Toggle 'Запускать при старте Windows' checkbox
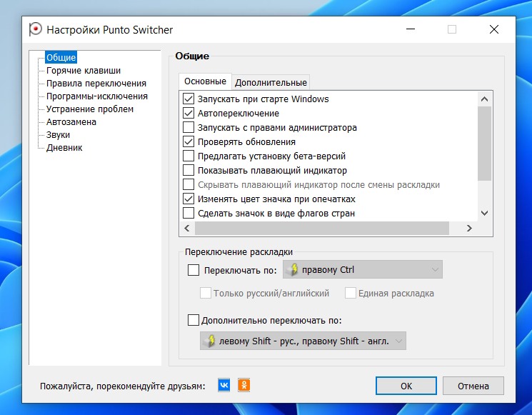This screenshot has width=532, height=415. 189,99
